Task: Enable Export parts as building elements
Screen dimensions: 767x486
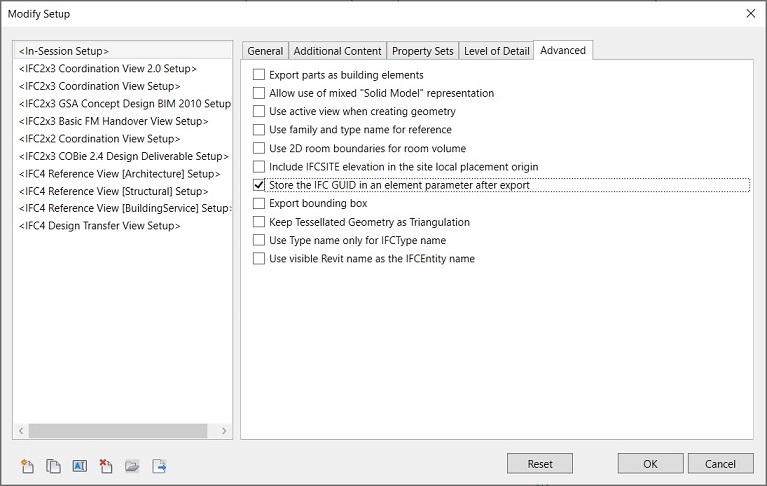Action: 260,75
